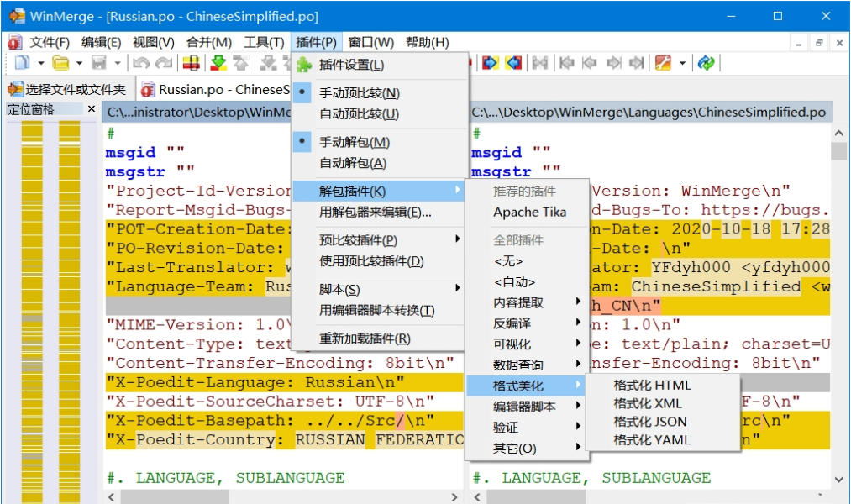Screen dimensions: 851x504
Task: Close the 定位窗格 location pane
Action: [92, 109]
